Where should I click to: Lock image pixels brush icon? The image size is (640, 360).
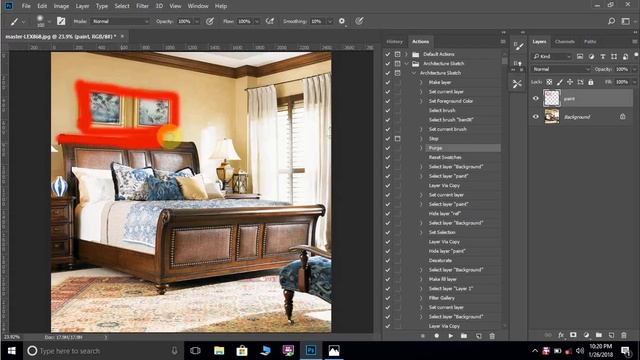(x=560, y=82)
